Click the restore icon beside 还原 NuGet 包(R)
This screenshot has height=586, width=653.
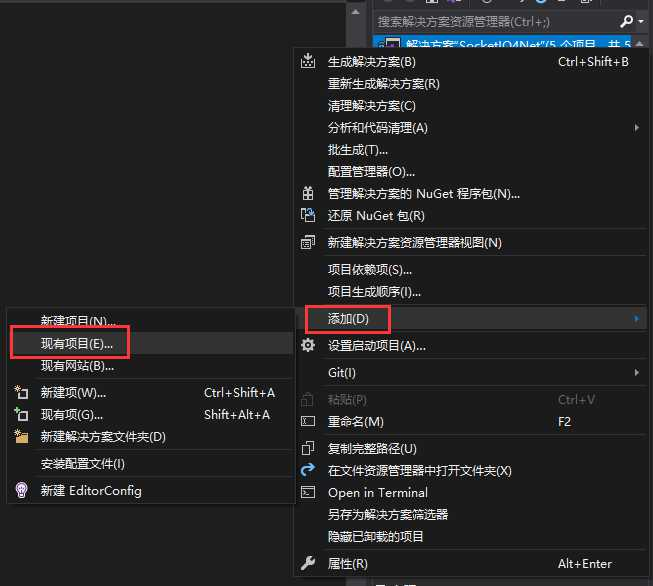click(x=308, y=215)
